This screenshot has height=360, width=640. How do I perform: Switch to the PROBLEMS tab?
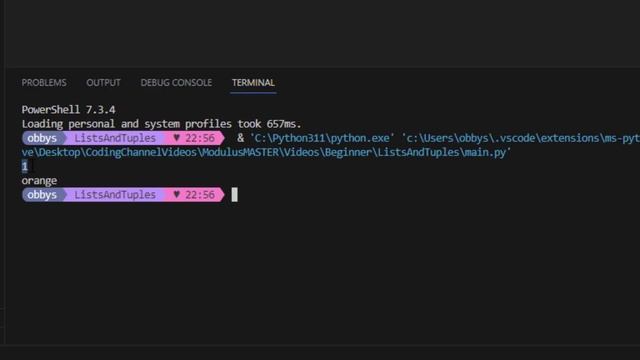tap(44, 82)
